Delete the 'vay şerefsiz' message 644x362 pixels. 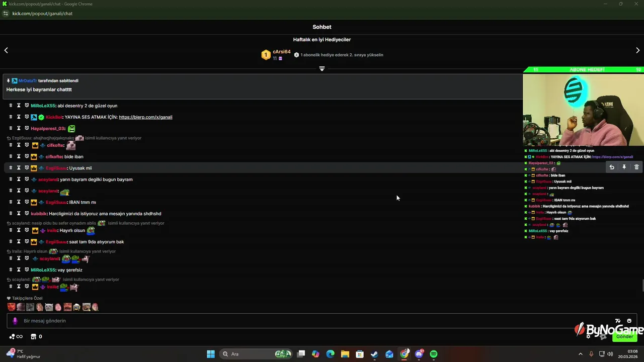coord(11,270)
